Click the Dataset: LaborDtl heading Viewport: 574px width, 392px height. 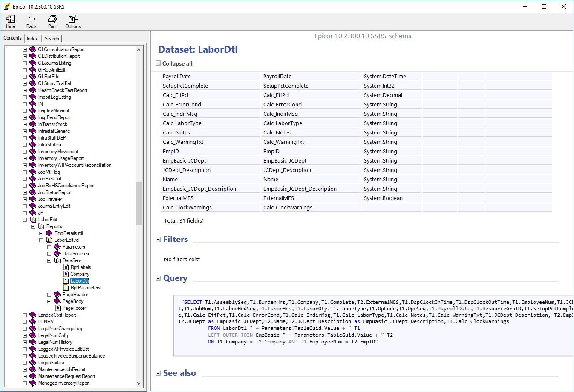198,49
